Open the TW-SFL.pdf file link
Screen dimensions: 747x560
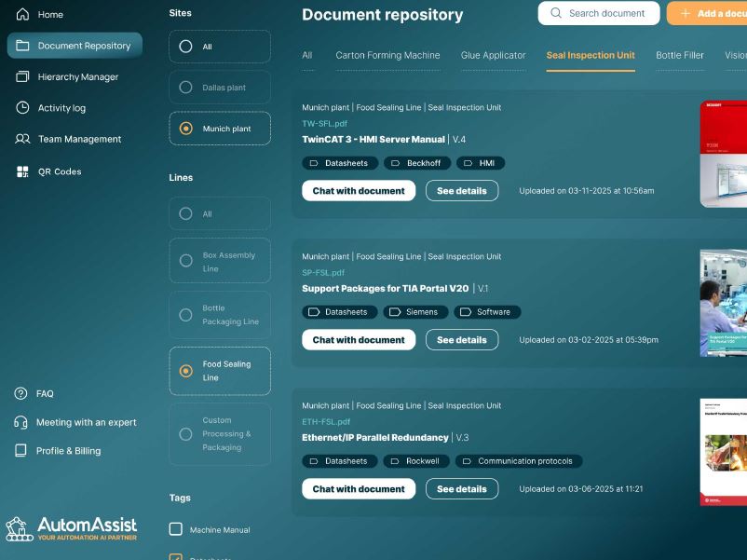tap(324, 123)
